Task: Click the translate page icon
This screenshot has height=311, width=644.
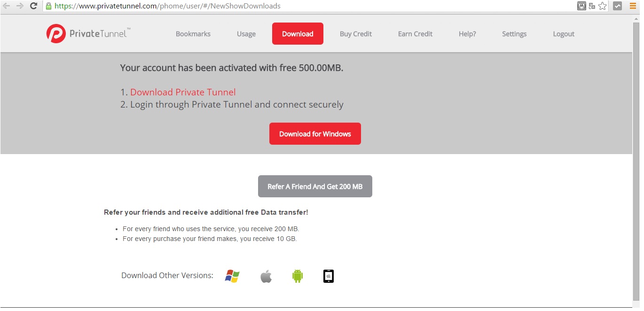Action: point(592,6)
